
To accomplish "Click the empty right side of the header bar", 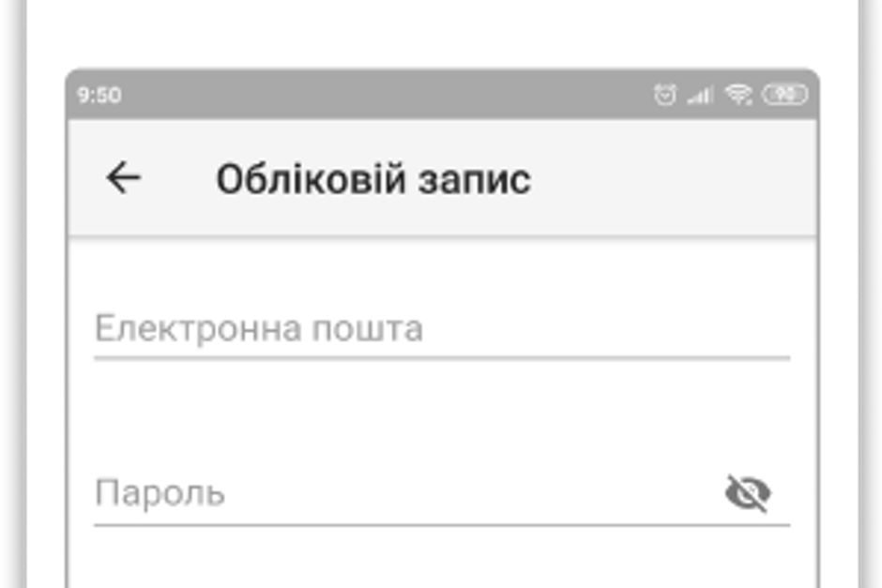I will tap(694, 178).
